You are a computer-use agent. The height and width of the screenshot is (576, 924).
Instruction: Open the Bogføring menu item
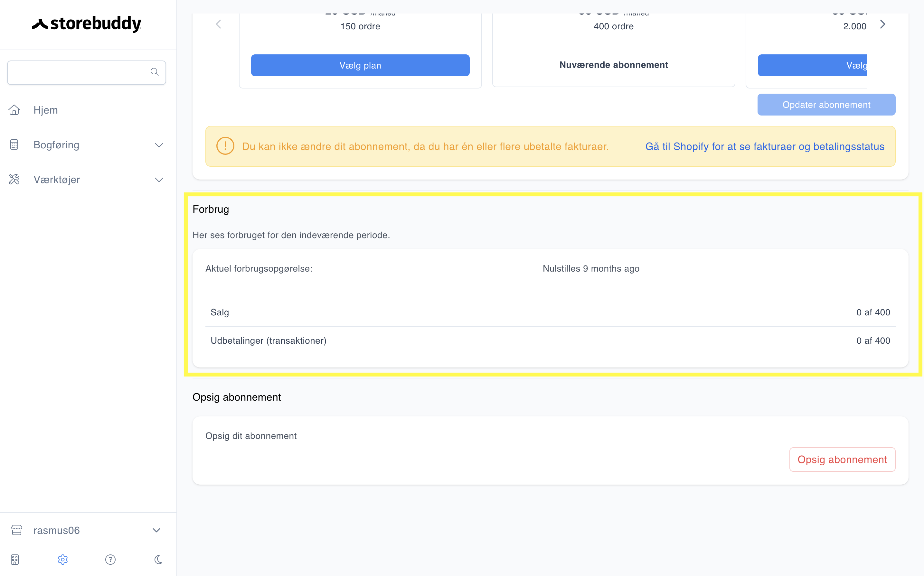56,145
